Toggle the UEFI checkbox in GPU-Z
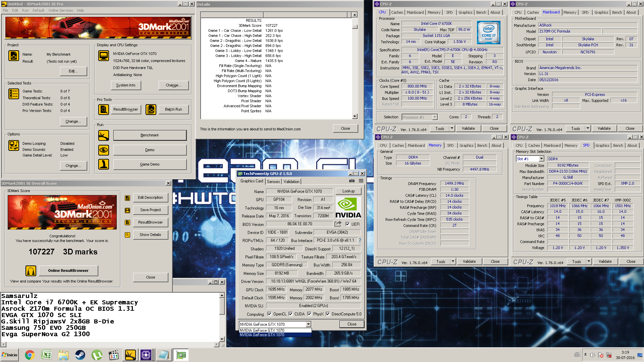 click(x=347, y=224)
